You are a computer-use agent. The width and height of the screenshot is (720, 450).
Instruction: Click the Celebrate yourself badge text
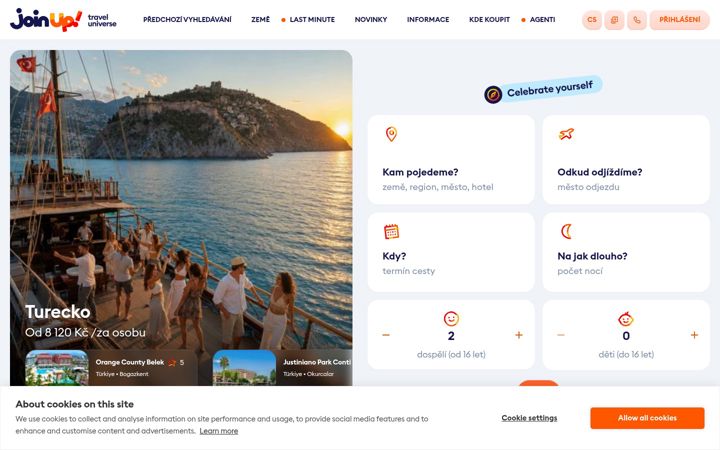click(x=550, y=89)
